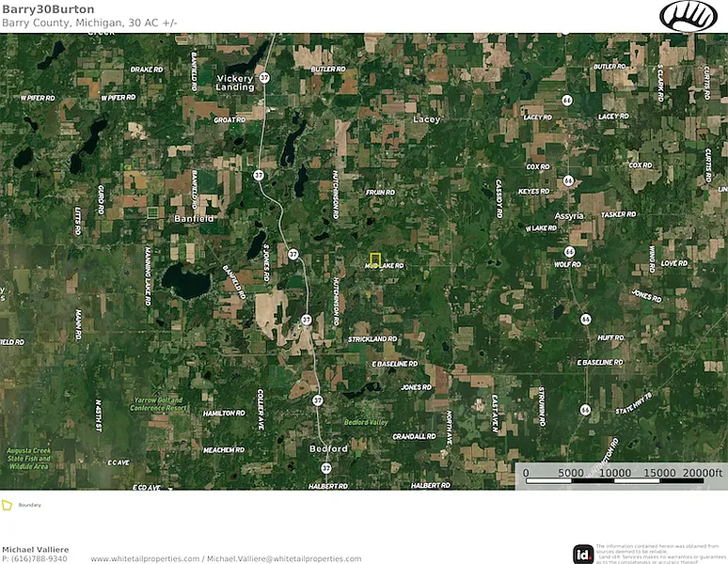Click the TASKER RD label
This screenshot has height=564, width=728.
pyautogui.click(x=619, y=214)
